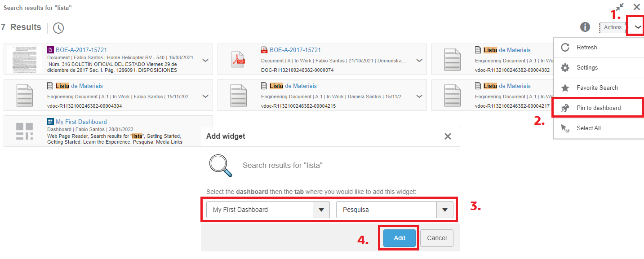Screen dimensions: 644x259
Task: Choose Select All from the menu
Action: tap(588, 128)
